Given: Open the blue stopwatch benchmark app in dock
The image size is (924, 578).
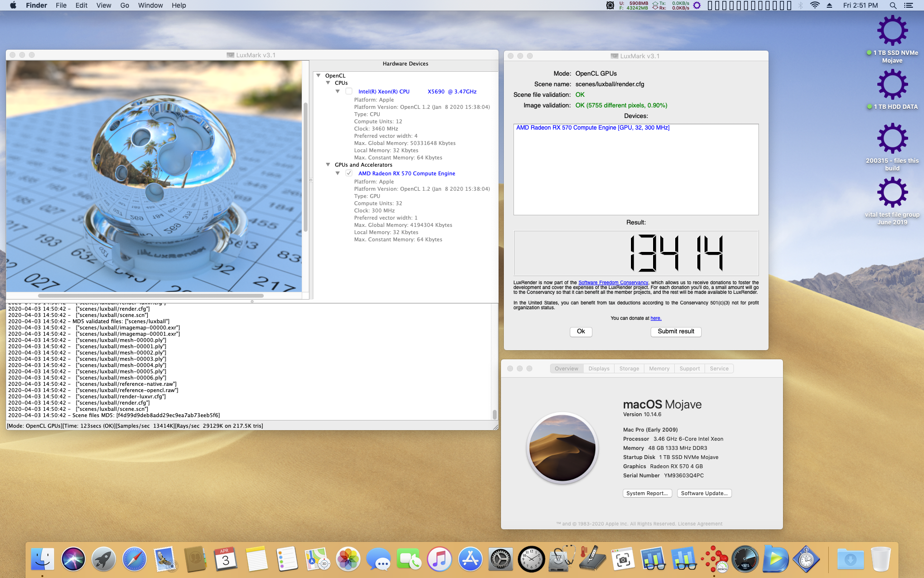Looking at the screenshot, I should point(806,559).
